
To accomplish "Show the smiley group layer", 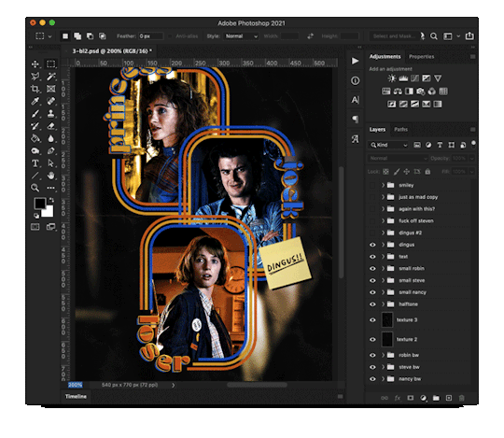I will 372,185.
